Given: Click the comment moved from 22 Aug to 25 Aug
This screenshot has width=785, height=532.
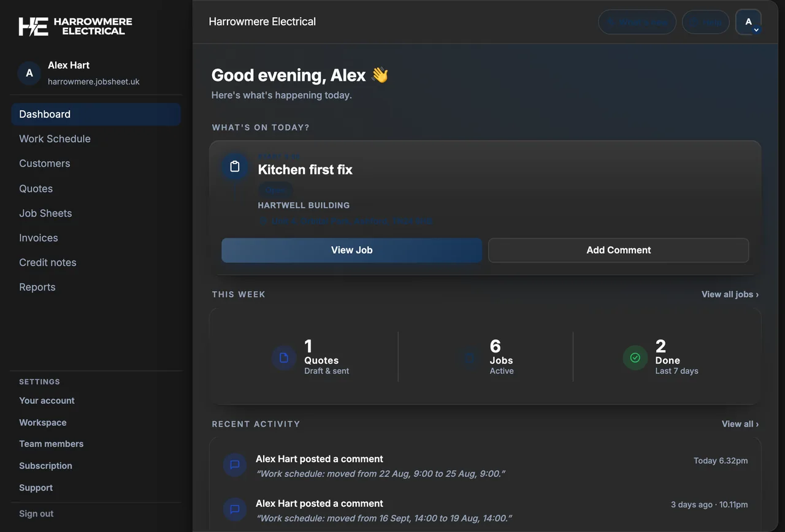Looking at the screenshot, I should click(x=380, y=474).
